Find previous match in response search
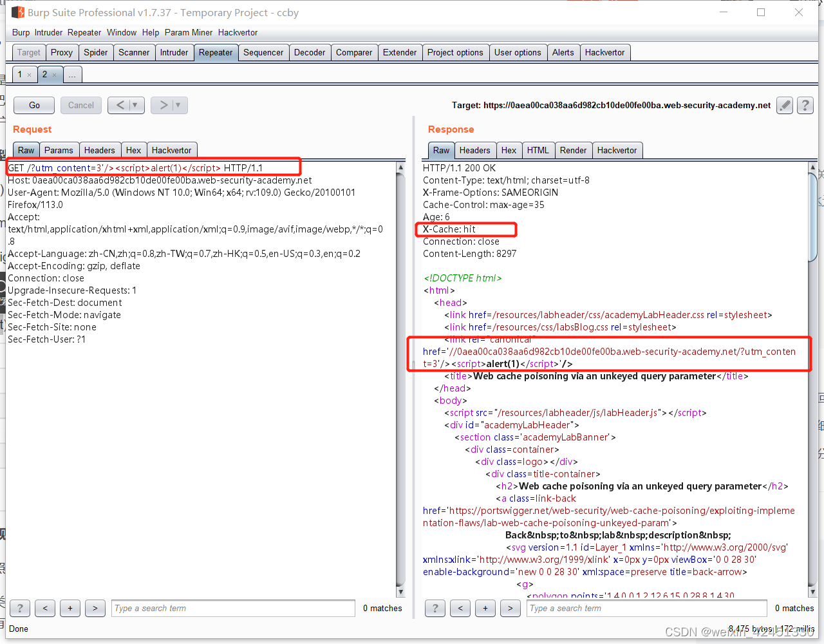824x644 pixels. [x=460, y=608]
